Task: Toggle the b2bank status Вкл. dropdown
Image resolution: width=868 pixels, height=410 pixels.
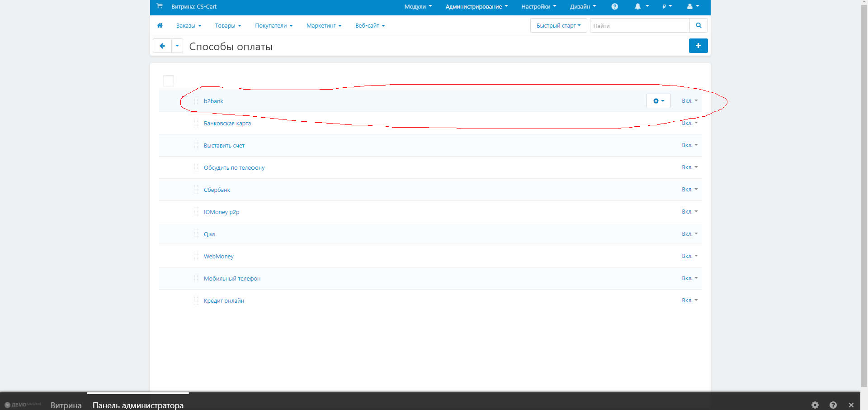Action: [x=689, y=101]
